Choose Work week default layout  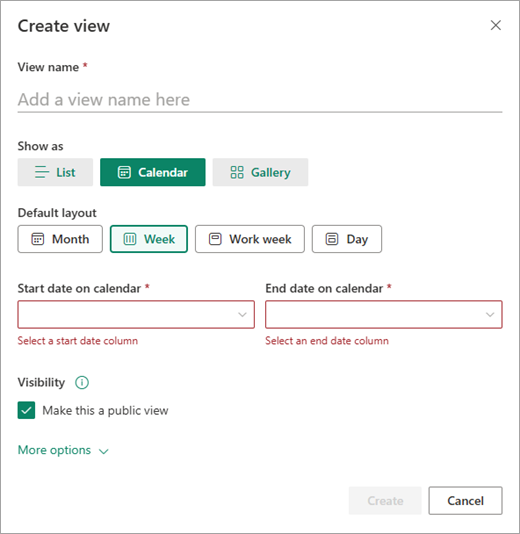250,239
